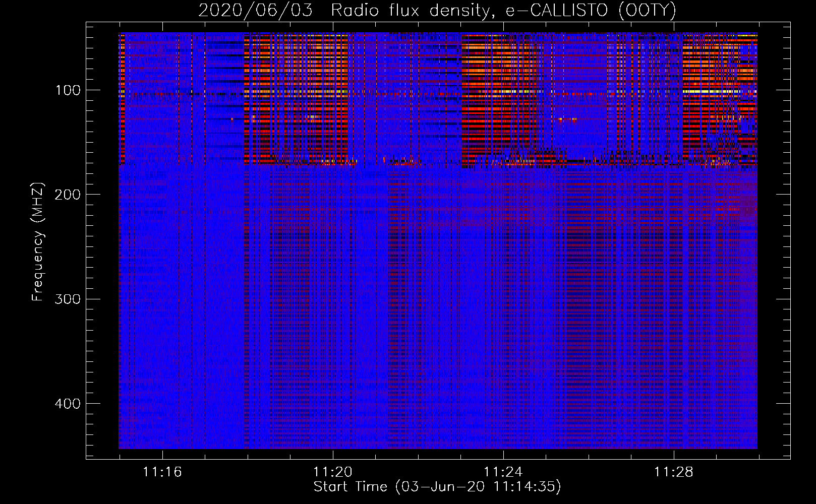Click the 'Start Time (03-Jun-20 11:14:35)' label
816x504 pixels.
[x=437, y=487]
